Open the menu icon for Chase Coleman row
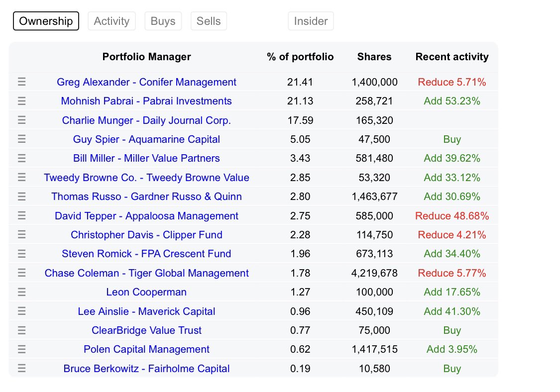The image size is (560, 392). [22, 273]
